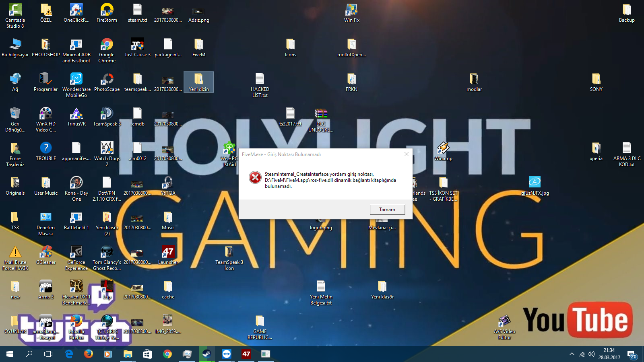Select the GAME REPUBLIC folder
Image resolution: width=644 pixels, height=362 pixels.
pyautogui.click(x=260, y=327)
